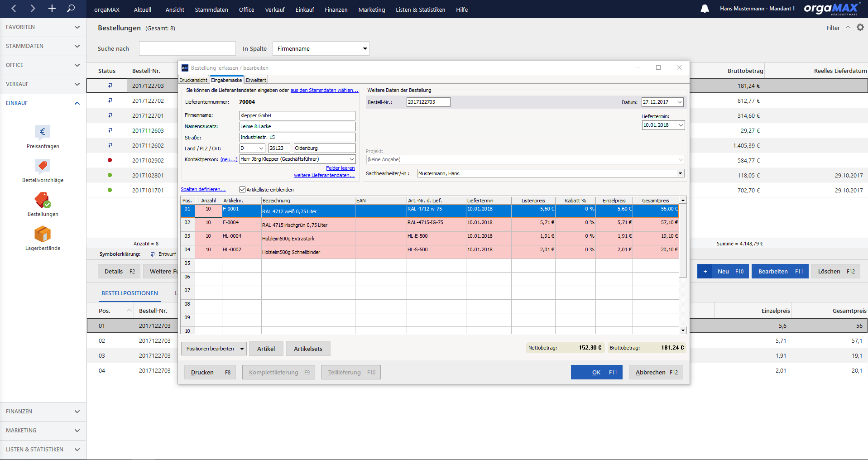This screenshot has height=460, width=868.
Task: Switch to the Erweitert tab
Action: pos(256,80)
